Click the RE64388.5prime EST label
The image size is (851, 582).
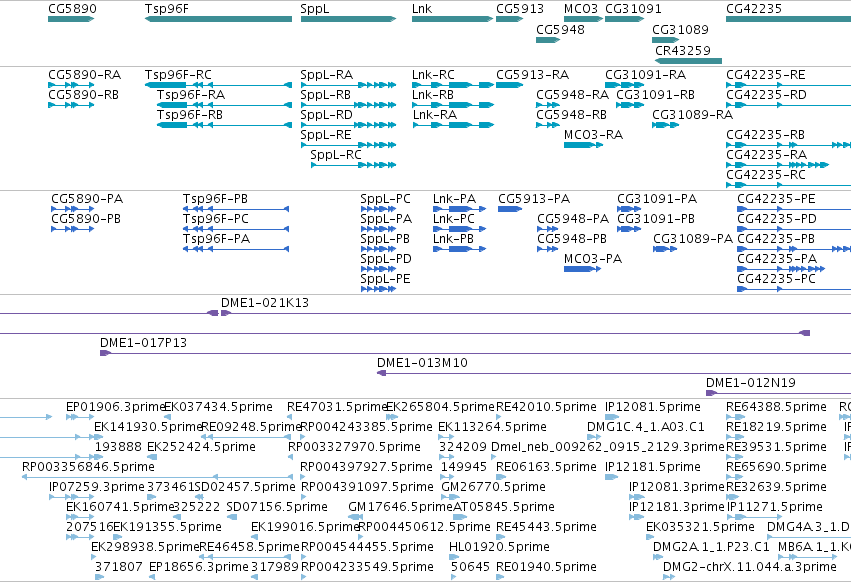coord(777,407)
